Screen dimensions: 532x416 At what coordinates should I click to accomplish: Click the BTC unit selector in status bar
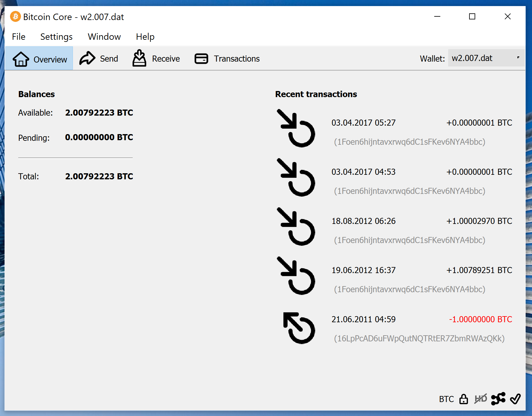446,399
